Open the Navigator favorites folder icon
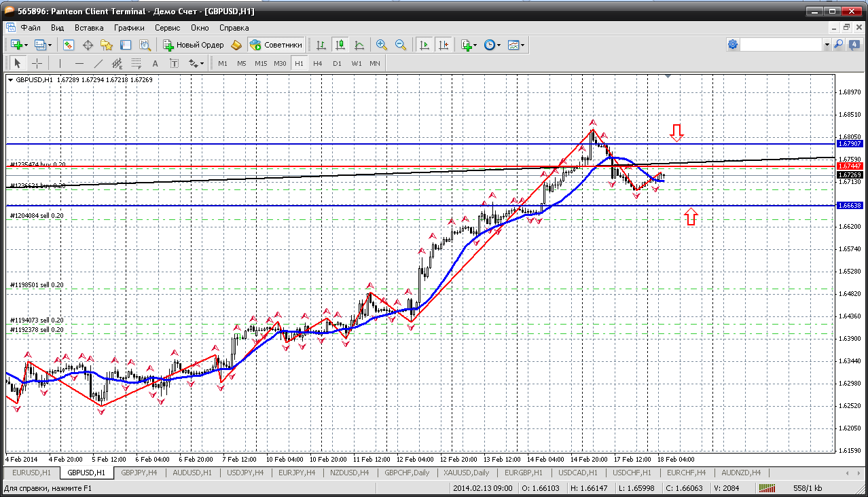The height and width of the screenshot is (497, 868). point(107,45)
